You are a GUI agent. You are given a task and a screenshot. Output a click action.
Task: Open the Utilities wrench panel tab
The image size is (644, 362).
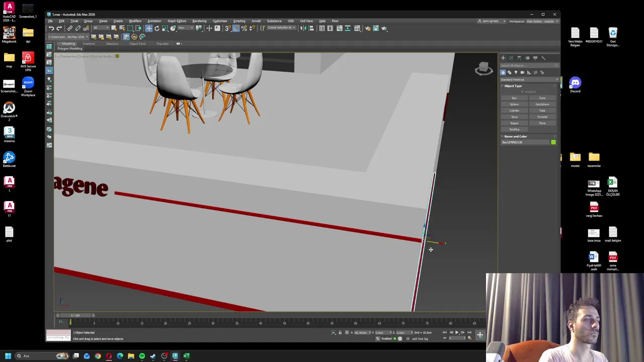pos(543,58)
